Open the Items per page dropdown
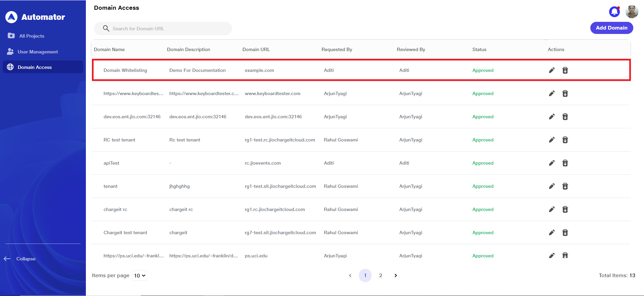Screen dimensions: 644x296 pos(140,276)
